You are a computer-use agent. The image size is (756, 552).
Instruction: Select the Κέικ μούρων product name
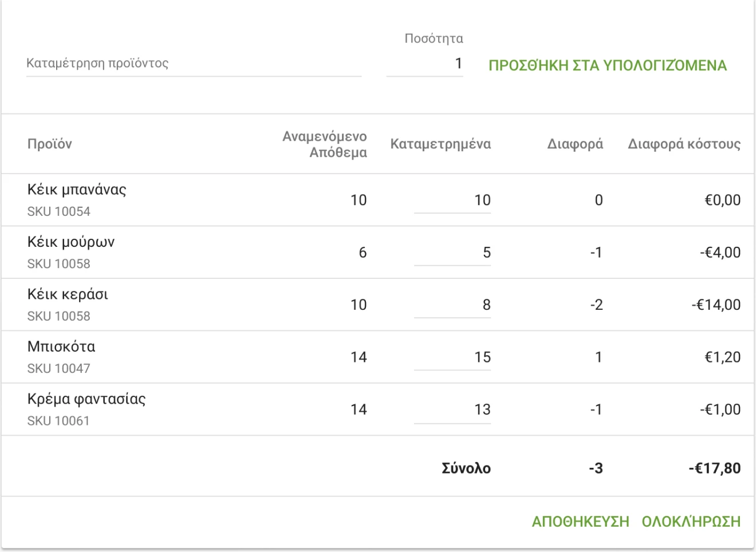point(71,242)
